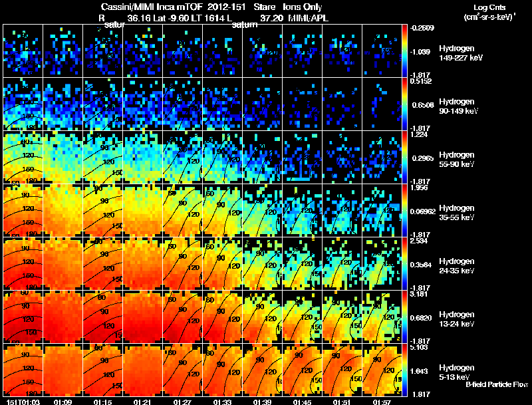Click the '-0.2609' color scale maximum
Image resolution: width=532 pixels, height=405 pixels.
pyautogui.click(x=422, y=28)
